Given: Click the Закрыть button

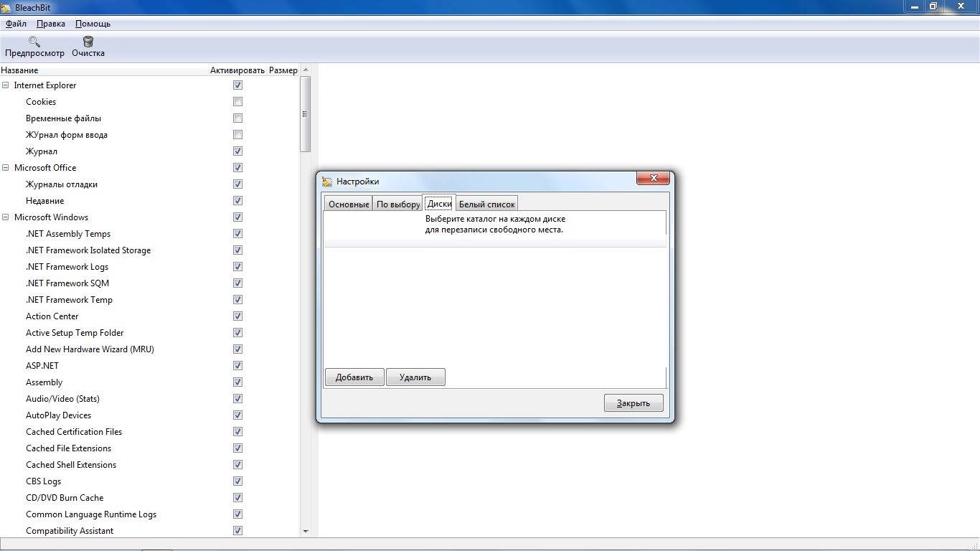Looking at the screenshot, I should coord(633,403).
